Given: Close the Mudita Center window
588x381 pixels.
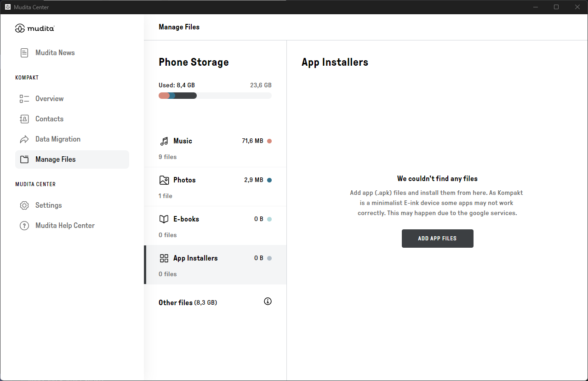Looking at the screenshot, I should tap(577, 7).
